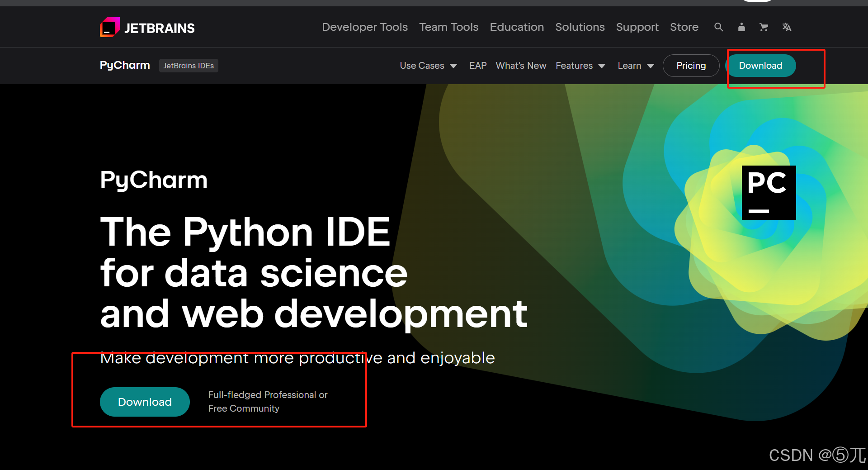The image size is (868, 470).
Task: Click Download button in sub-navigation bar
Action: pyautogui.click(x=760, y=66)
